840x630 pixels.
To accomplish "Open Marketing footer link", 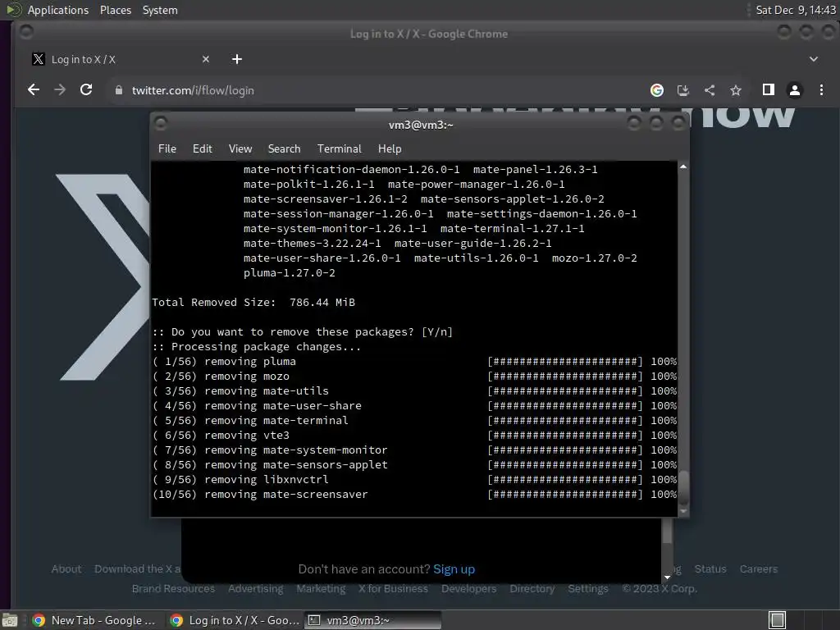I will (x=321, y=589).
